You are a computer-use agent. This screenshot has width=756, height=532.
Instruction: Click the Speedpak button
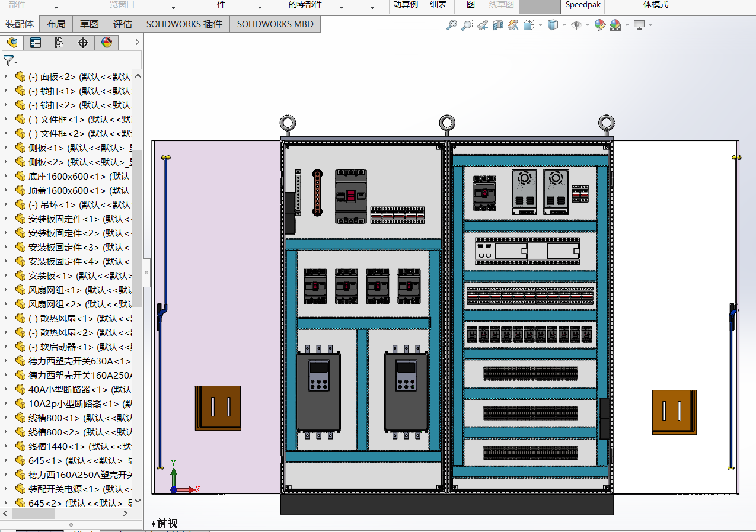583,5
